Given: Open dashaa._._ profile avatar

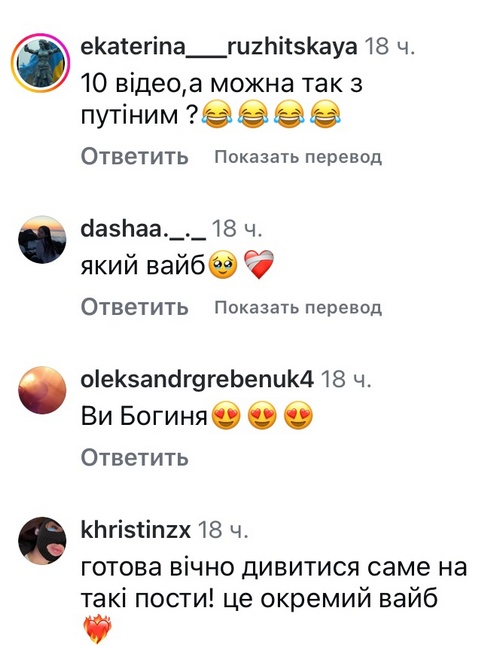Looking at the screenshot, I should 42,239.
